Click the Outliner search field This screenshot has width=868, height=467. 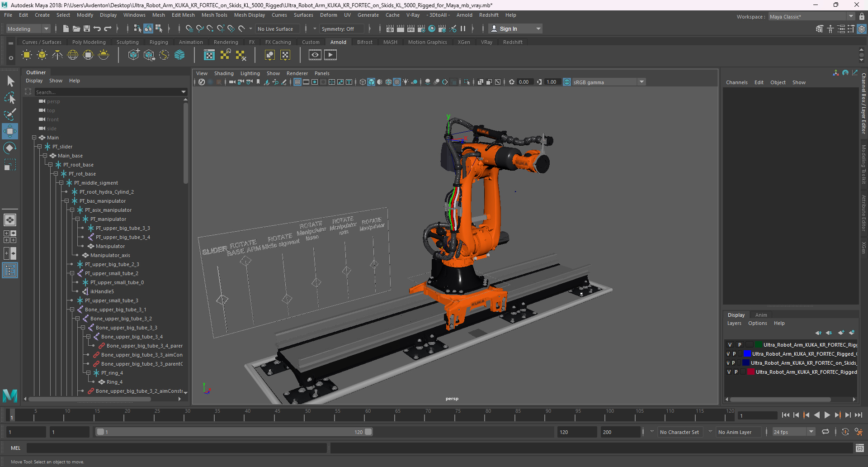click(x=107, y=92)
